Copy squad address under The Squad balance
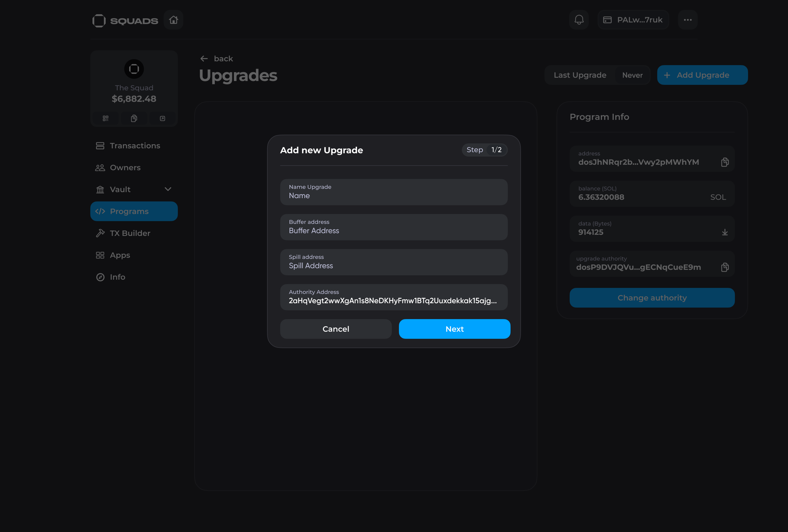This screenshot has height=532, width=788. (x=134, y=118)
